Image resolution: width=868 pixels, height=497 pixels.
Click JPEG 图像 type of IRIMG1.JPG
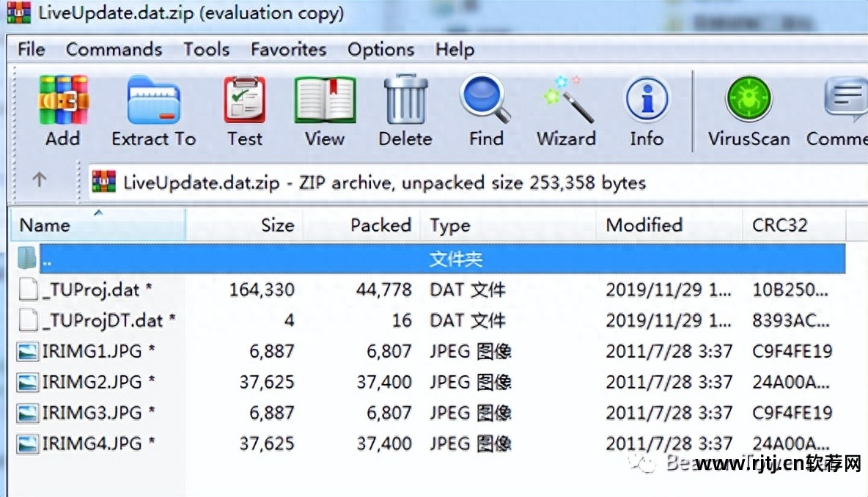(x=471, y=351)
